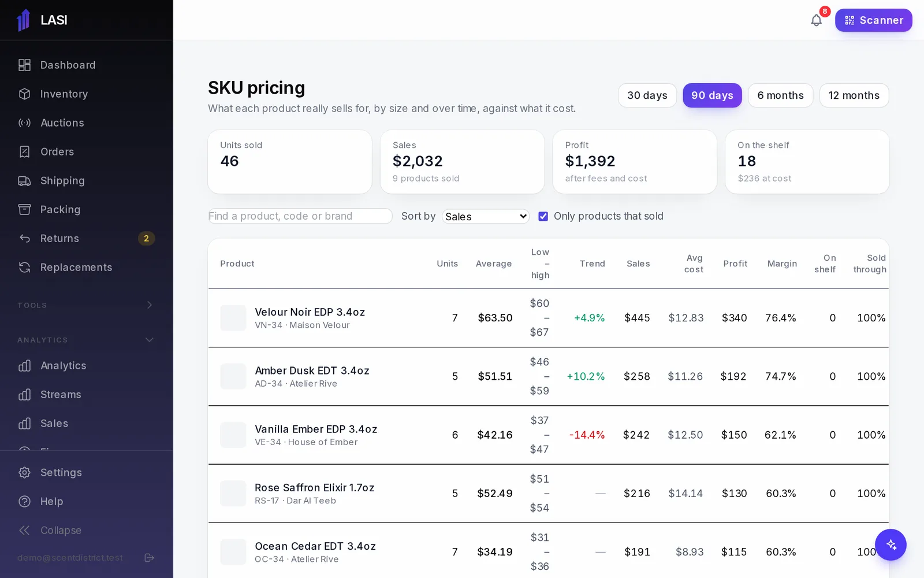Viewport: 924px width, 578px height.
Task: Click the notifications bell icon
Action: [816, 20]
